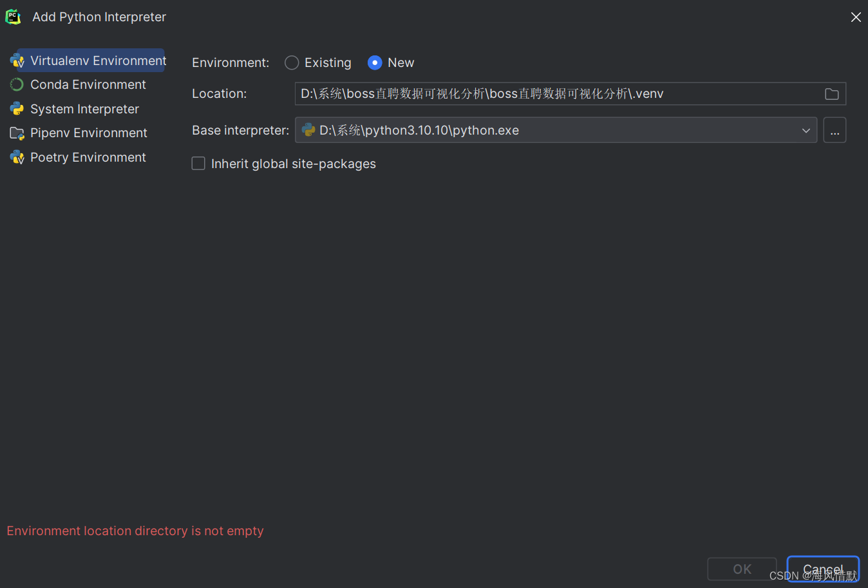The image size is (868, 588).
Task: Click the error message about non-empty directory
Action: click(x=135, y=531)
